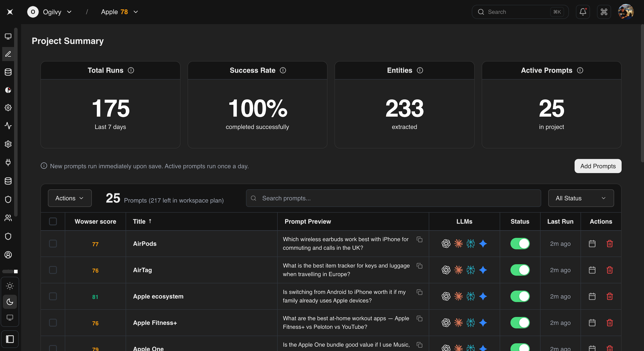This screenshot has width=644, height=351.
Task: Open the command palette icon beside the bell
Action: pos(604,12)
